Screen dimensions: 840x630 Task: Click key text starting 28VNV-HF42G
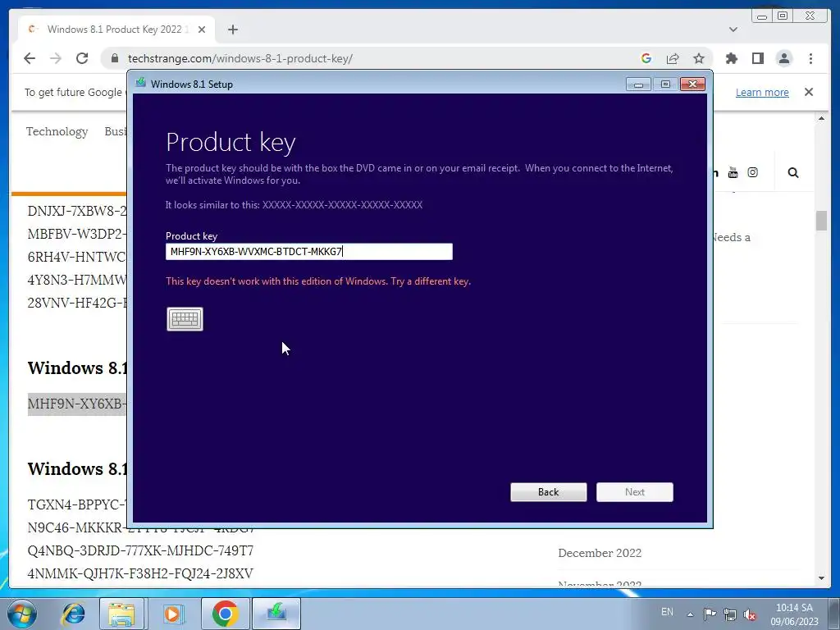tap(77, 303)
